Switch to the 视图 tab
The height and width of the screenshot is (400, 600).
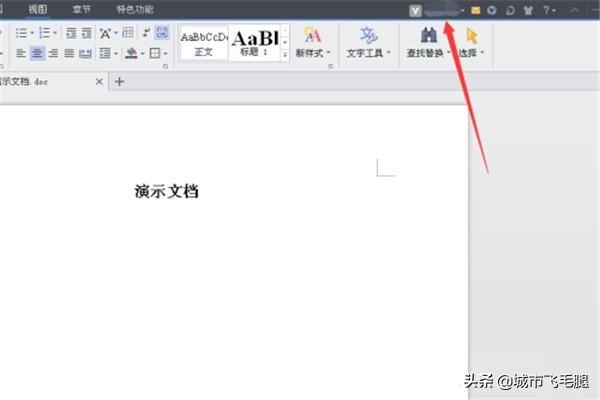(x=38, y=9)
